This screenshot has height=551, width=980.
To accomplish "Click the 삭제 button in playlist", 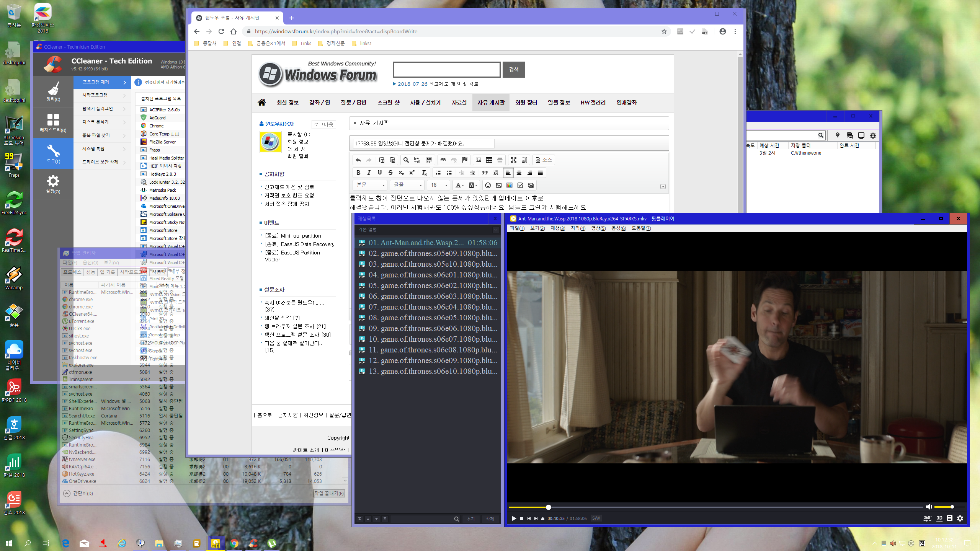I will (x=490, y=519).
